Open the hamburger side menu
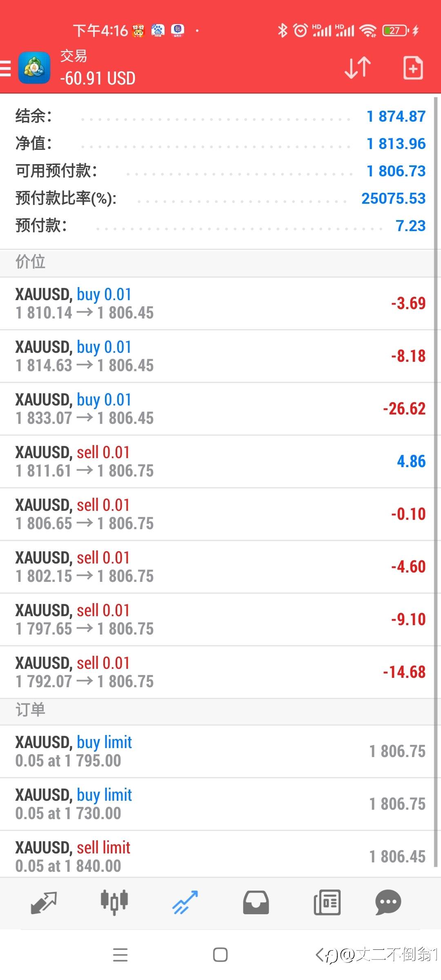This screenshot has width=441, height=980. pyautogui.click(x=6, y=68)
